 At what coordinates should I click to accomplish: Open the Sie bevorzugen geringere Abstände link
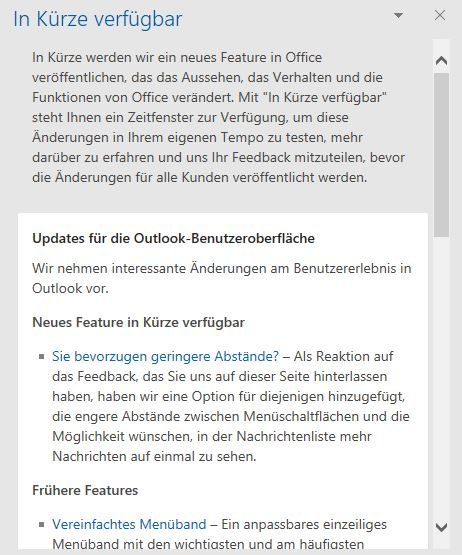165,356
